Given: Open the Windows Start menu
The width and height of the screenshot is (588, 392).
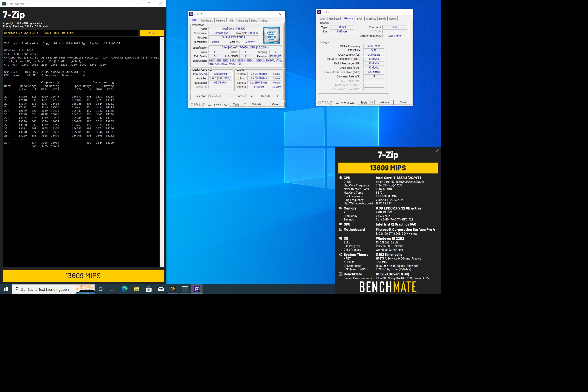Looking at the screenshot, I should (6, 289).
